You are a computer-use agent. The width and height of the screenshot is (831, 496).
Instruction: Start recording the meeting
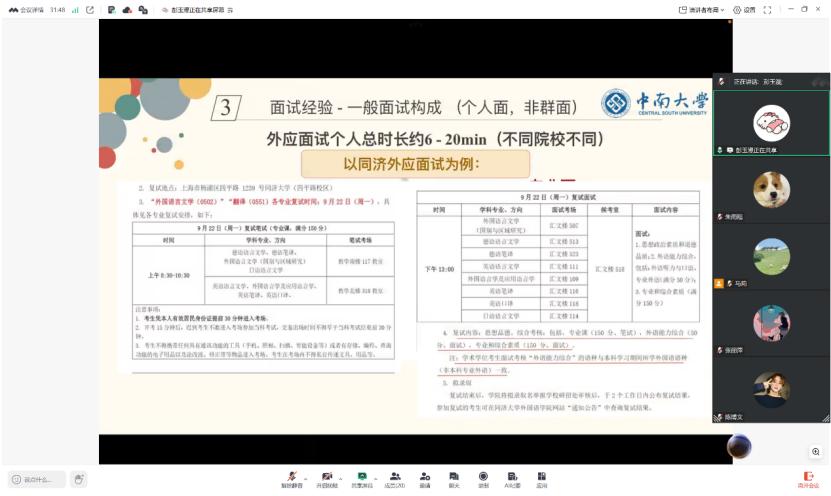[483, 478]
